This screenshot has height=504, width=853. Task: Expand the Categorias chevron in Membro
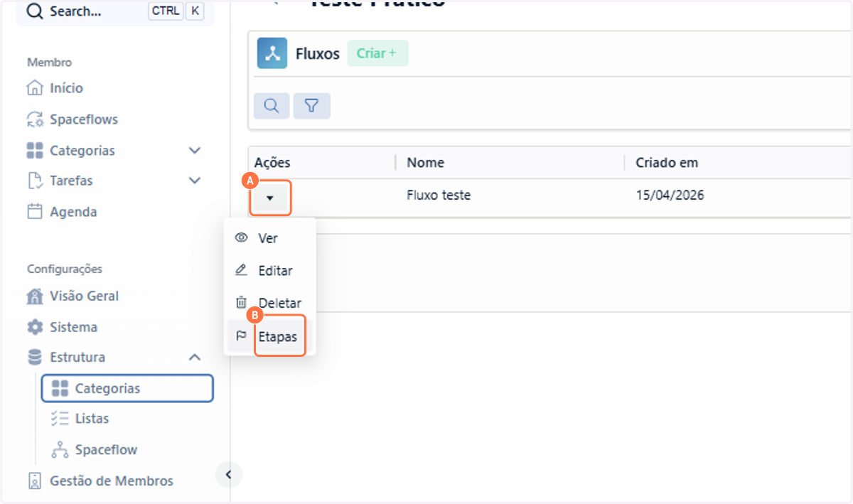click(x=195, y=151)
